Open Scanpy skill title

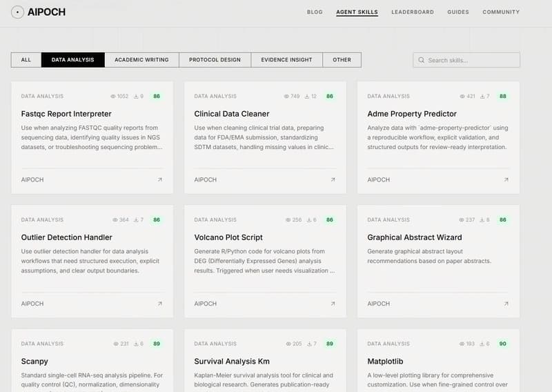[x=34, y=362]
